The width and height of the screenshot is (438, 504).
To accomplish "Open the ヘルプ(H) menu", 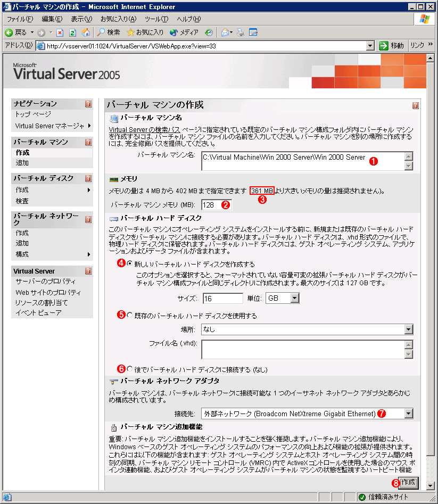I will [188, 19].
